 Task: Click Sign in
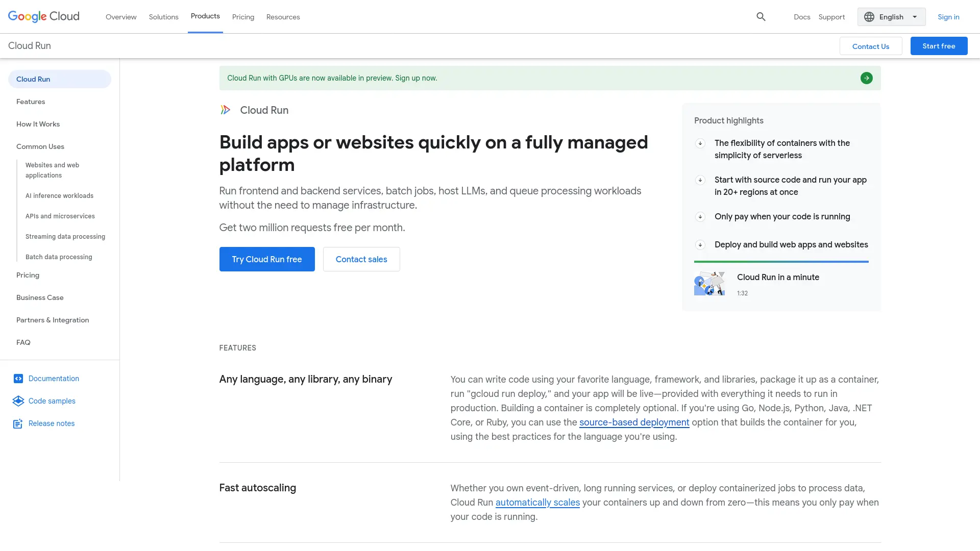click(948, 17)
